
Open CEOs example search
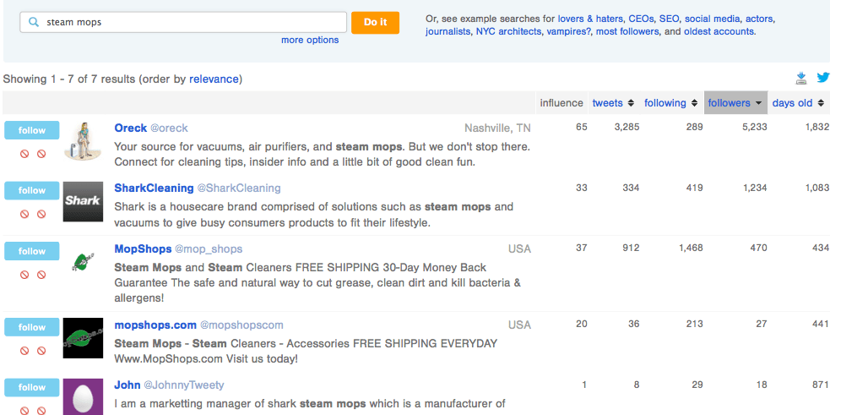[641, 19]
